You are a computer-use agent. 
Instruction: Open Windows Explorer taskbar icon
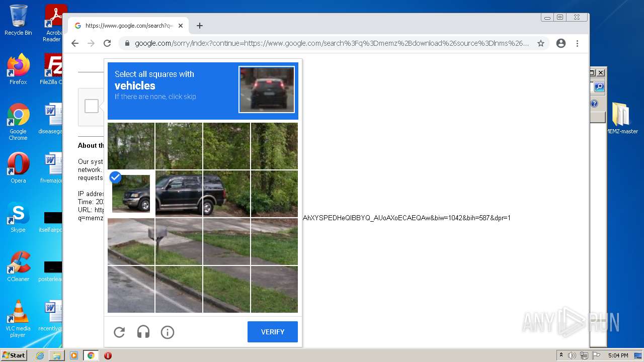[x=56, y=355]
